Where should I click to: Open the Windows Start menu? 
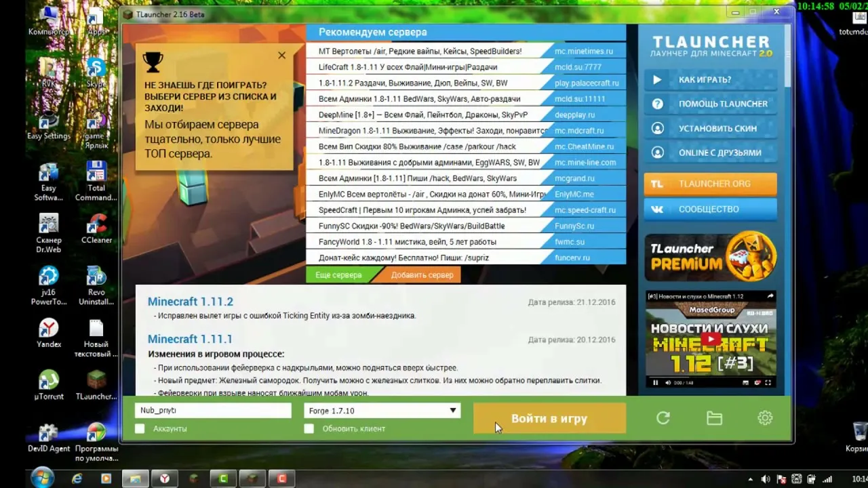click(x=42, y=478)
